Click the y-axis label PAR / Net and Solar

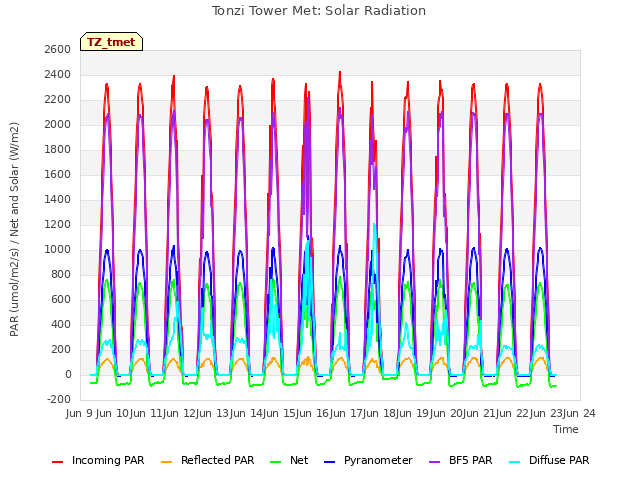[14, 229]
